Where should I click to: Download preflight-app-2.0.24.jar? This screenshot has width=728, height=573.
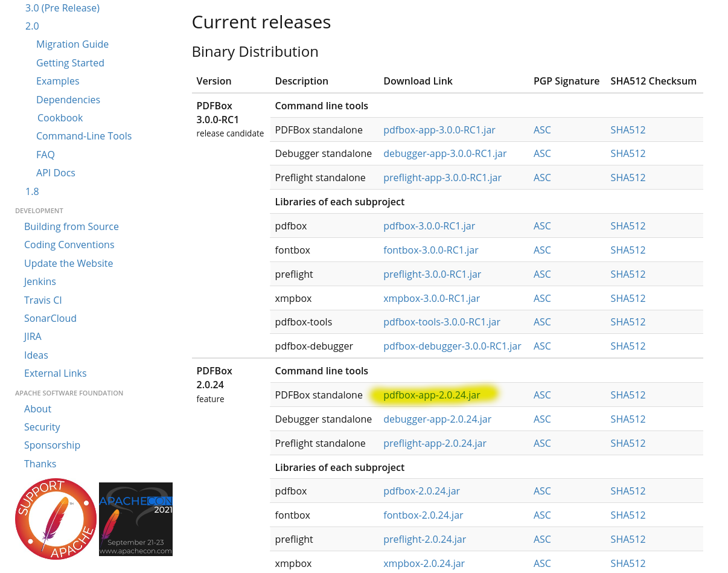tap(435, 443)
